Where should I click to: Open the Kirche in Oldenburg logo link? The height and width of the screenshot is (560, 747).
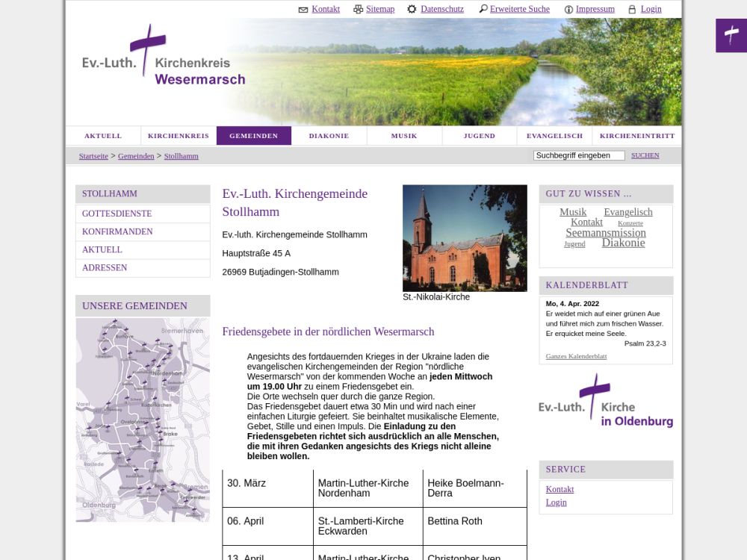[x=605, y=402]
